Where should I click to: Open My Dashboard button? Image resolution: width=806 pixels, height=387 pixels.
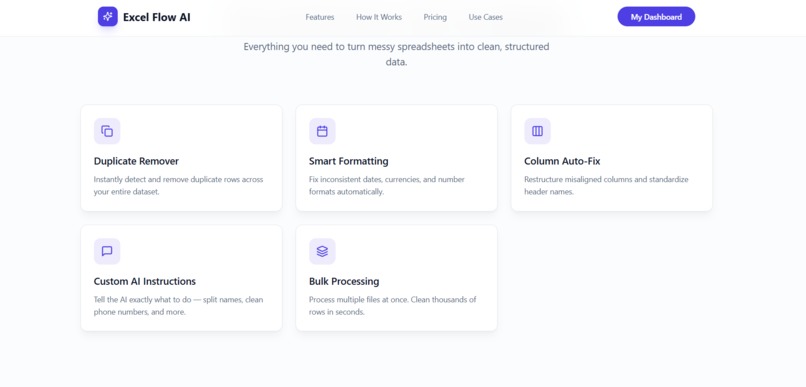point(656,16)
